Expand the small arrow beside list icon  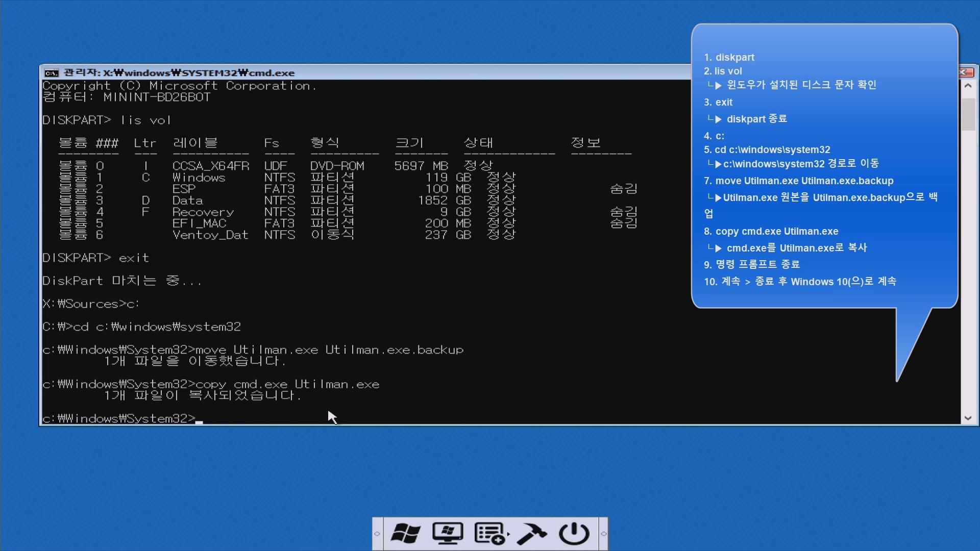pyautogui.click(x=508, y=534)
